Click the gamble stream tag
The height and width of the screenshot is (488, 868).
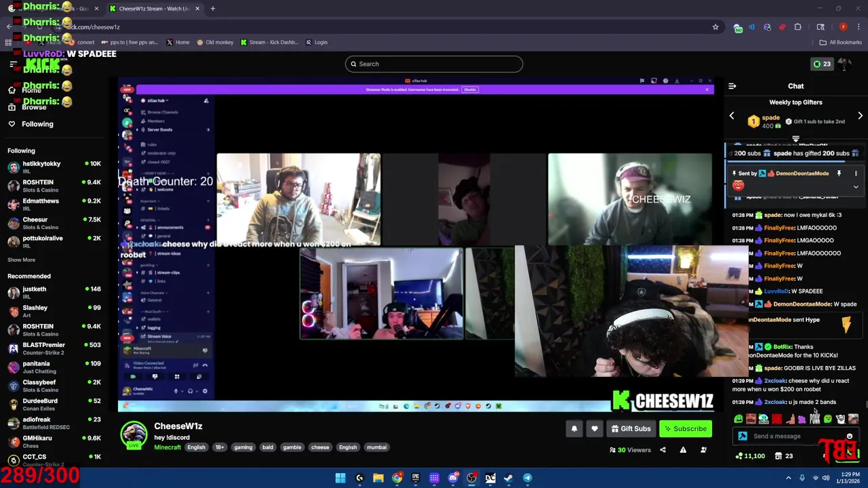pos(292,447)
